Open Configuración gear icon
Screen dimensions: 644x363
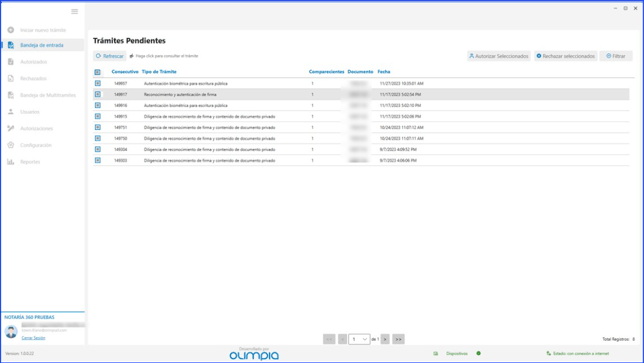point(11,145)
